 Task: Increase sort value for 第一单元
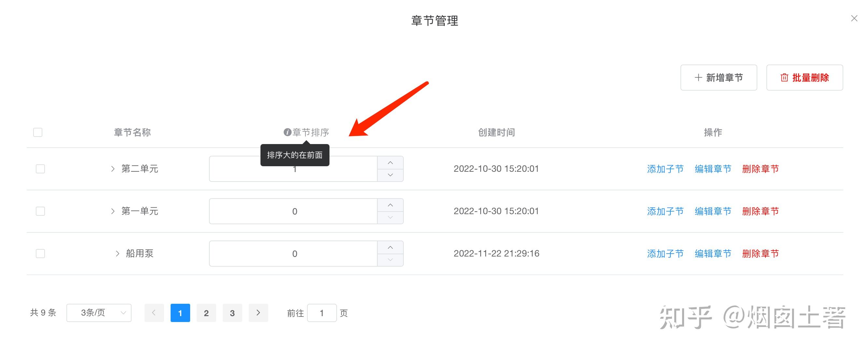390,205
